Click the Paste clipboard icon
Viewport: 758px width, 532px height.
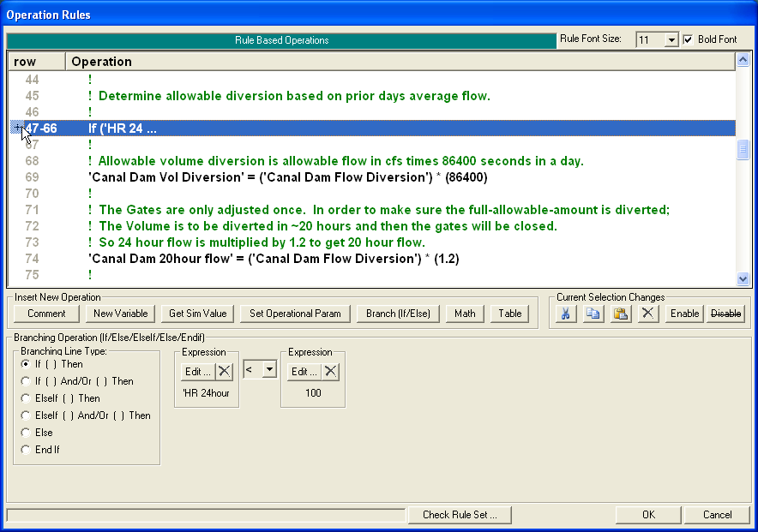pos(621,314)
